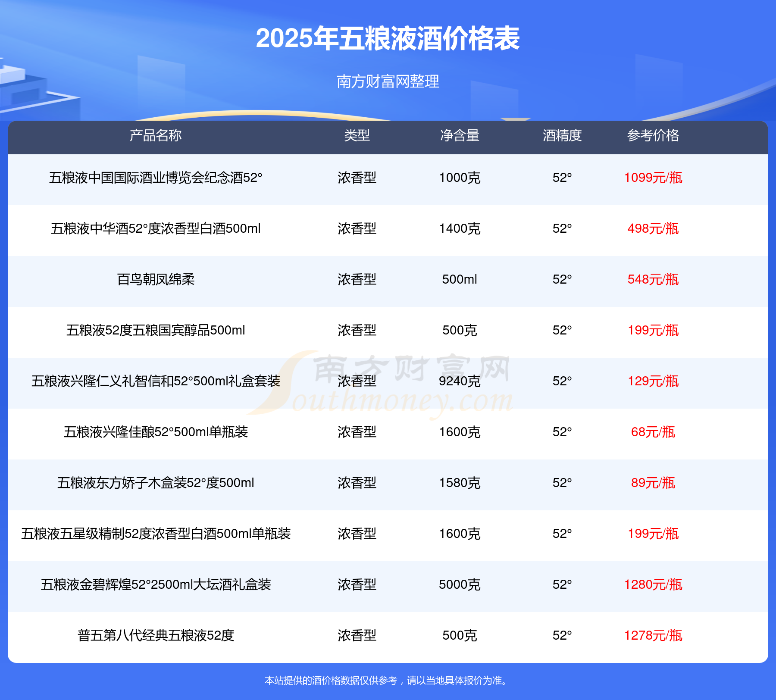Select the 类型 column header
This screenshot has width=776, height=700.
pos(357,135)
